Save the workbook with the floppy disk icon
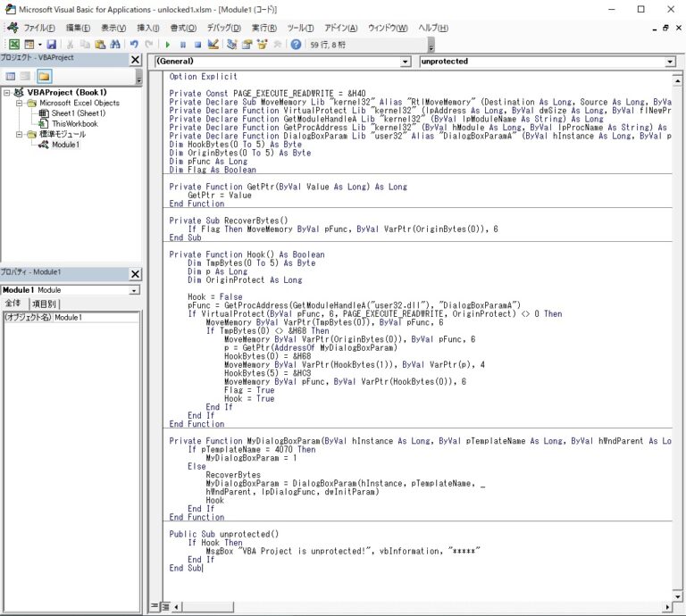This screenshot has height=616, width=686. tap(52, 44)
